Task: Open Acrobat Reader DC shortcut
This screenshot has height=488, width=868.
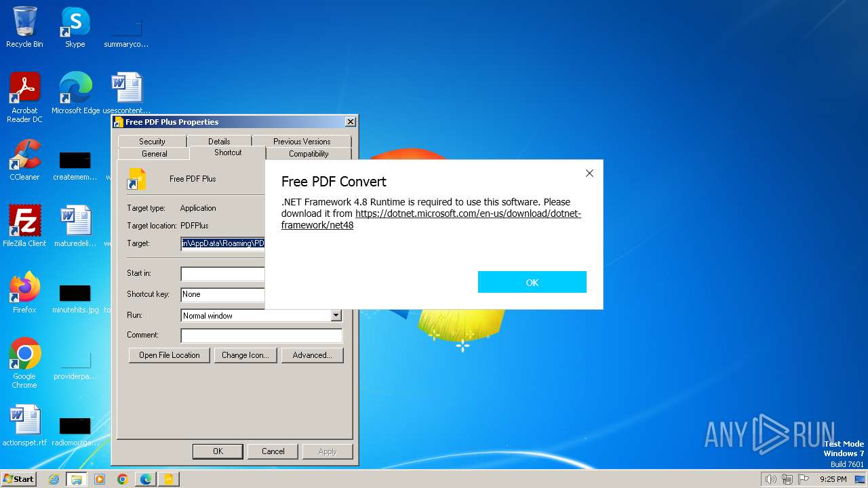Action: pos(24,98)
